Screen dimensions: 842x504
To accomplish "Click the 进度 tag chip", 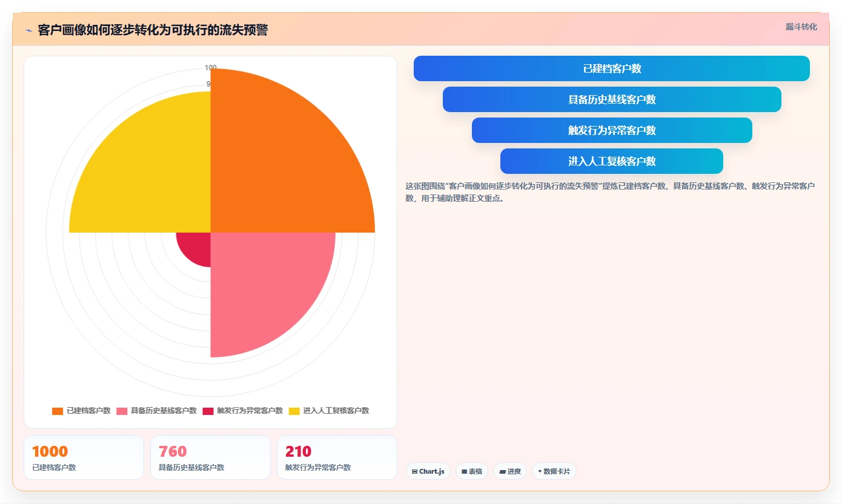I will coord(510,471).
